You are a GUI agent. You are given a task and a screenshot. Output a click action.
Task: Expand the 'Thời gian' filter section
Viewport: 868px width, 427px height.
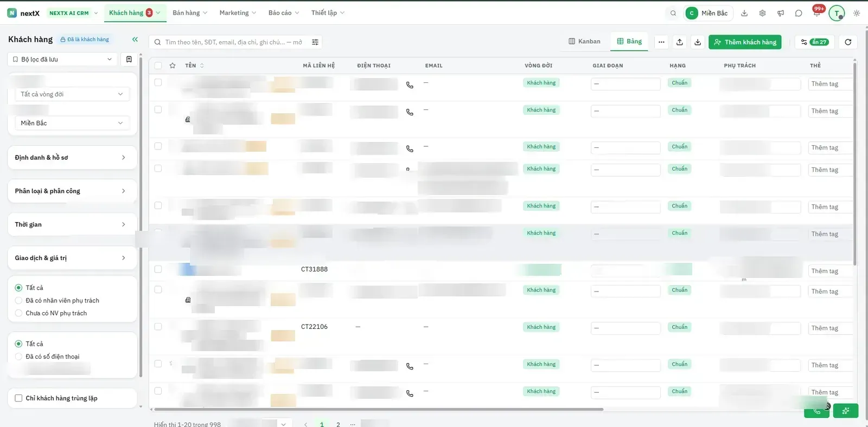tap(72, 224)
